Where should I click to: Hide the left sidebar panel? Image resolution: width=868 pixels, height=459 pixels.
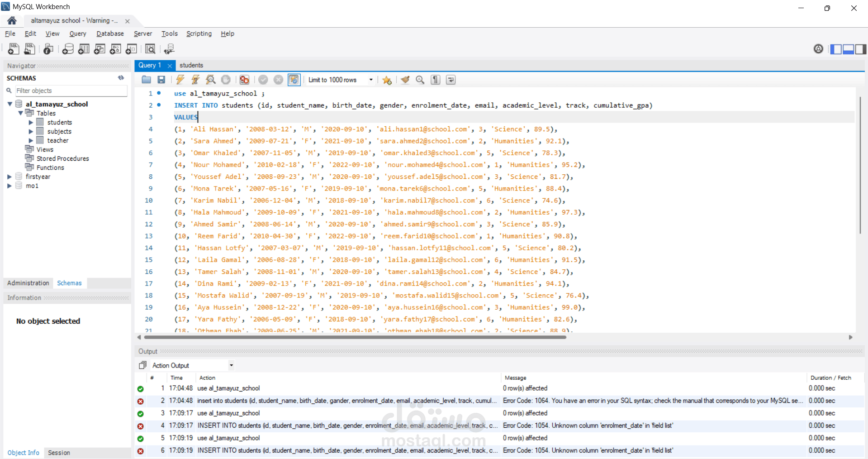pos(836,49)
